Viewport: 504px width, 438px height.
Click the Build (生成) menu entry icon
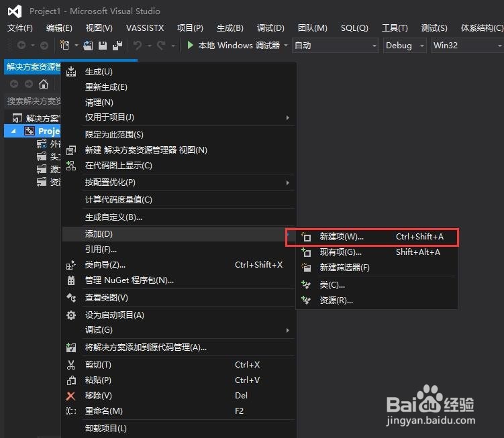(71, 72)
